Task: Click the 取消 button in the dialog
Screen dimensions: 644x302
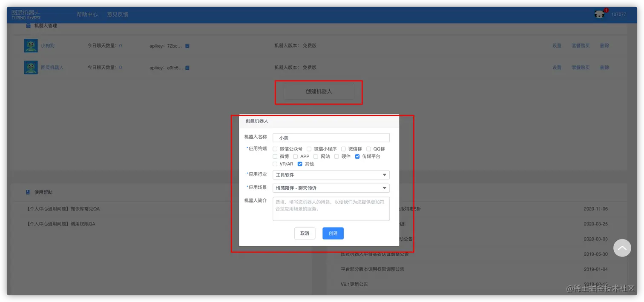Action: (x=305, y=234)
